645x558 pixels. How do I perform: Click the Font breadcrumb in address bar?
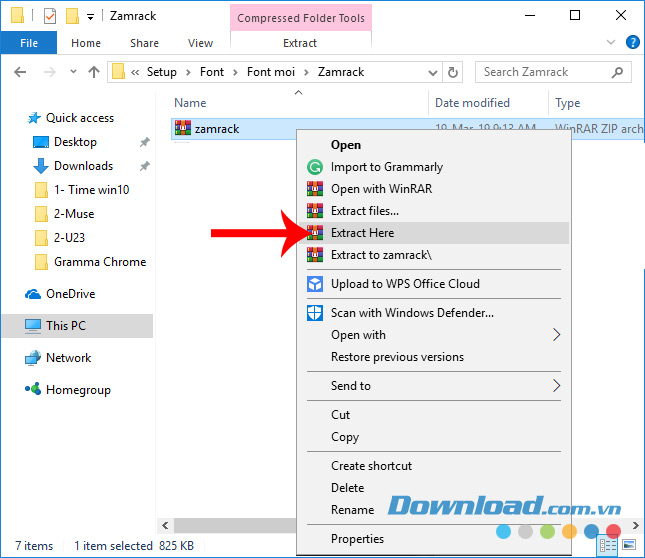tap(211, 72)
